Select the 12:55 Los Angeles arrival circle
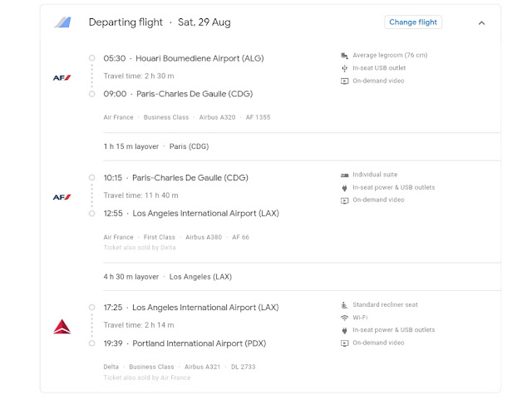The height and width of the screenshot is (400, 532). click(92, 213)
